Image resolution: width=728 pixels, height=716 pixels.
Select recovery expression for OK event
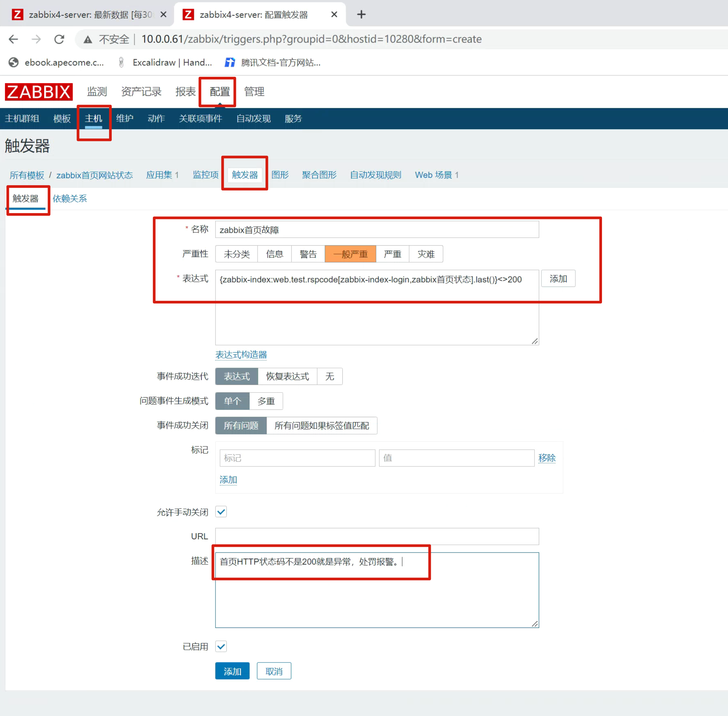(287, 376)
